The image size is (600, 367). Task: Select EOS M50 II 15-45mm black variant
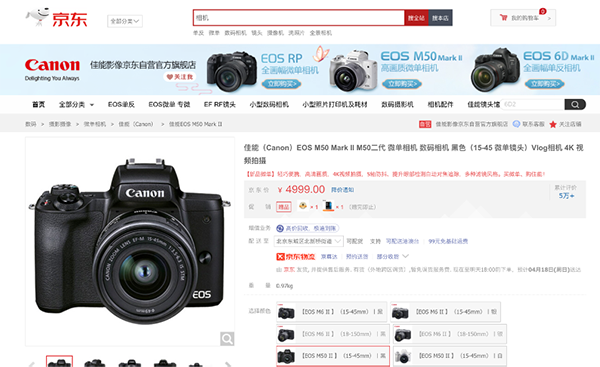pyautogui.click(x=333, y=356)
